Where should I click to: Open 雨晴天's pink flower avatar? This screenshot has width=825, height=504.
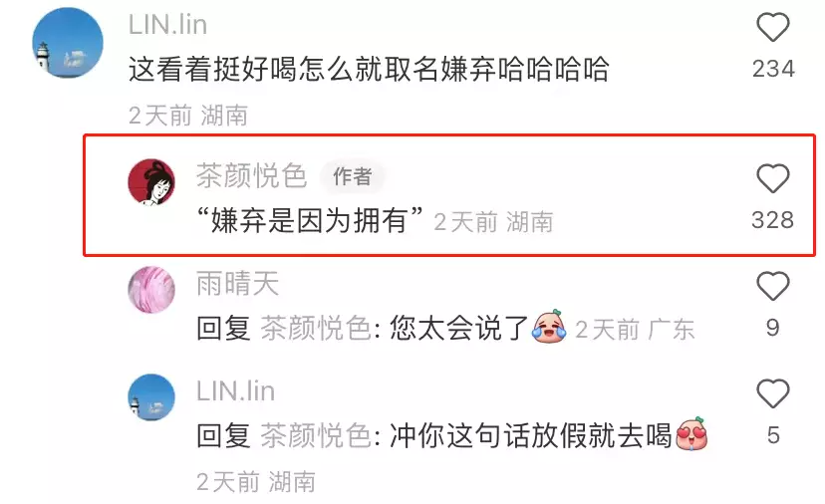[151, 290]
